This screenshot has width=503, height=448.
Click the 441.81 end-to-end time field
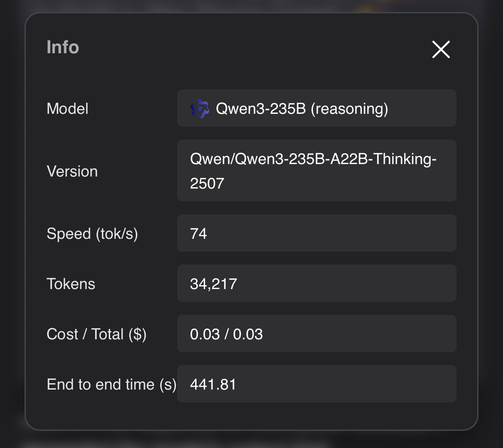click(x=213, y=384)
